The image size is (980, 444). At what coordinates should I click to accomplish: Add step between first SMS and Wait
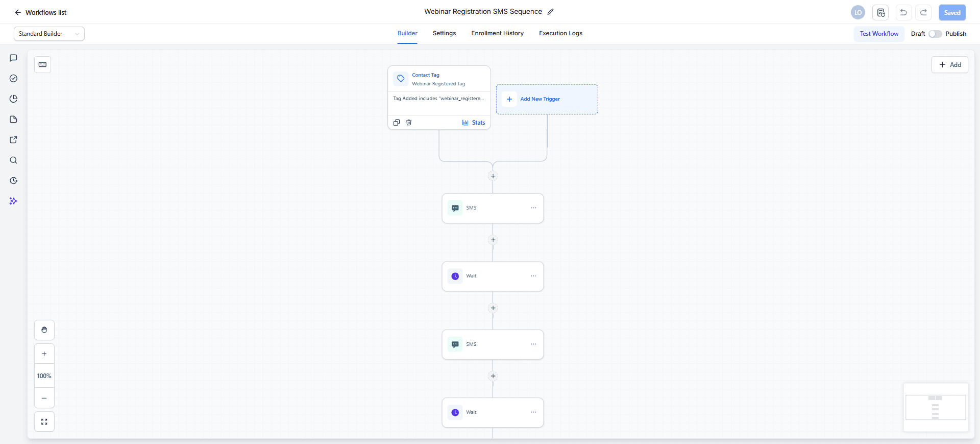[493, 240]
